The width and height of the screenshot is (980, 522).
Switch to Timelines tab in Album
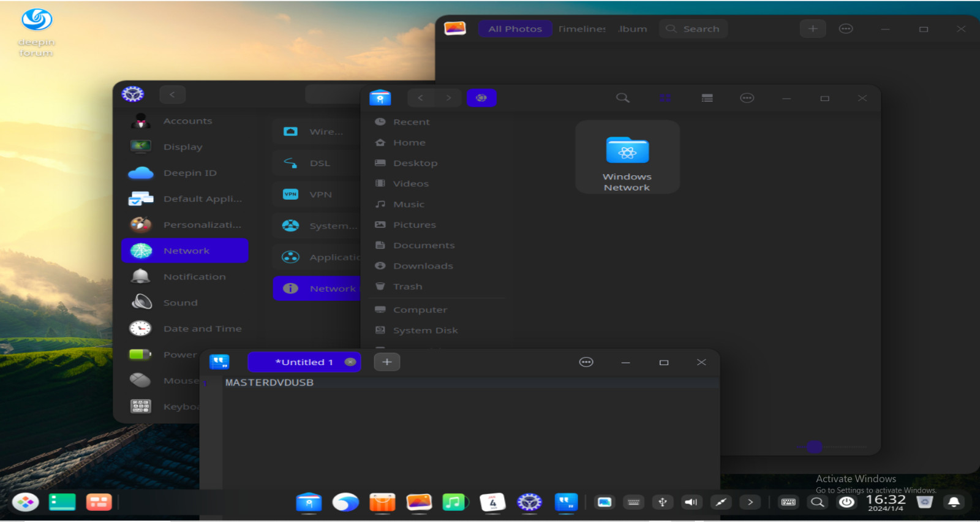(582, 29)
